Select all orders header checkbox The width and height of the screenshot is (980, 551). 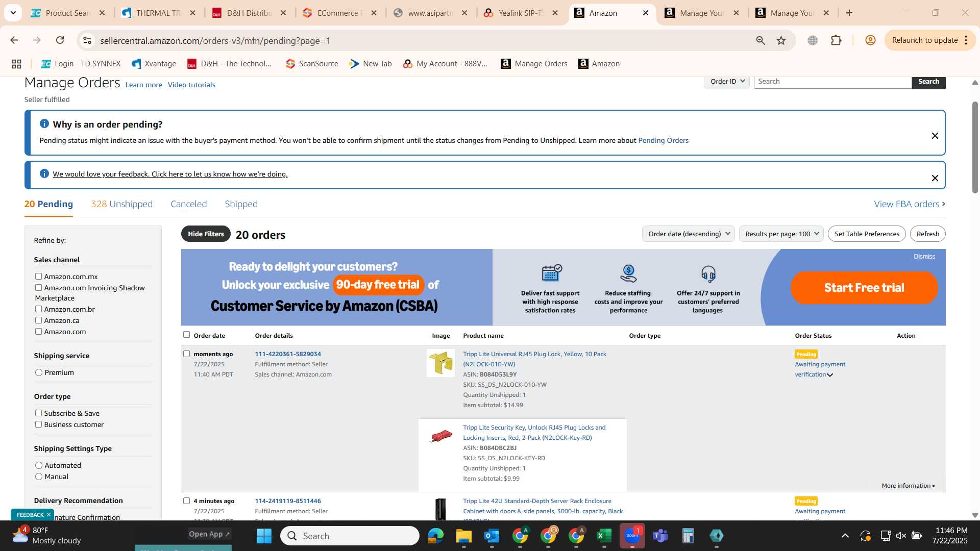[x=186, y=335]
